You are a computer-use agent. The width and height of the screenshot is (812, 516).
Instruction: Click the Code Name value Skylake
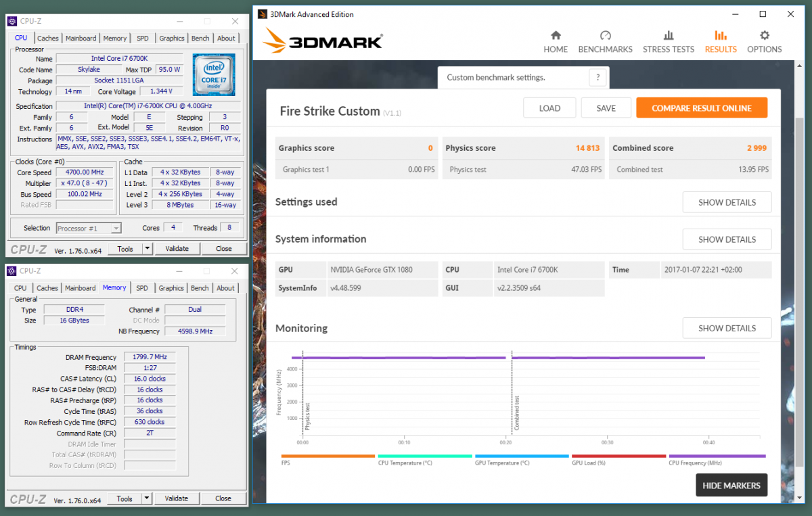point(88,70)
